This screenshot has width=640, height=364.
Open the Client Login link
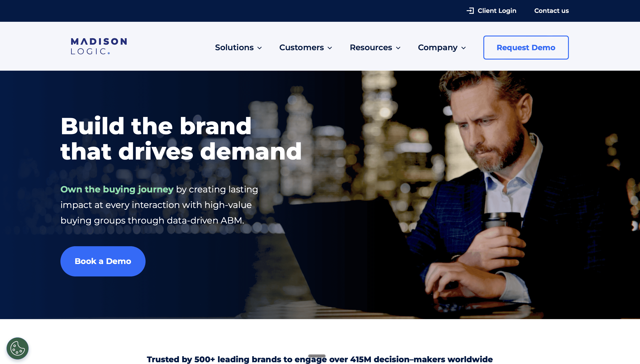pos(497,11)
